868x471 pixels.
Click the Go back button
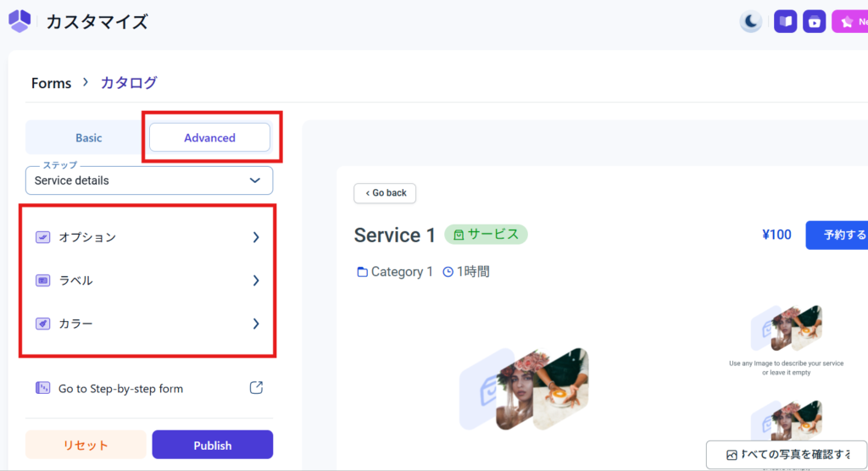[385, 193]
